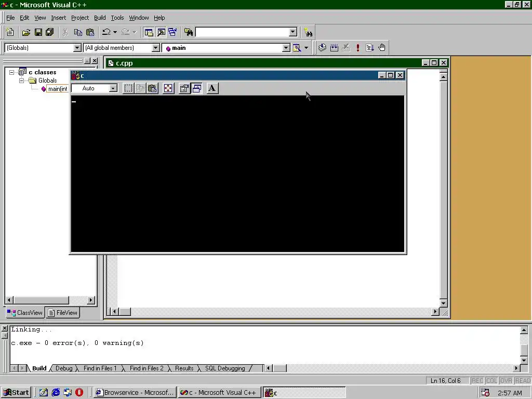Switch to the FileView tab
The height and width of the screenshot is (399, 532).
pos(63,312)
